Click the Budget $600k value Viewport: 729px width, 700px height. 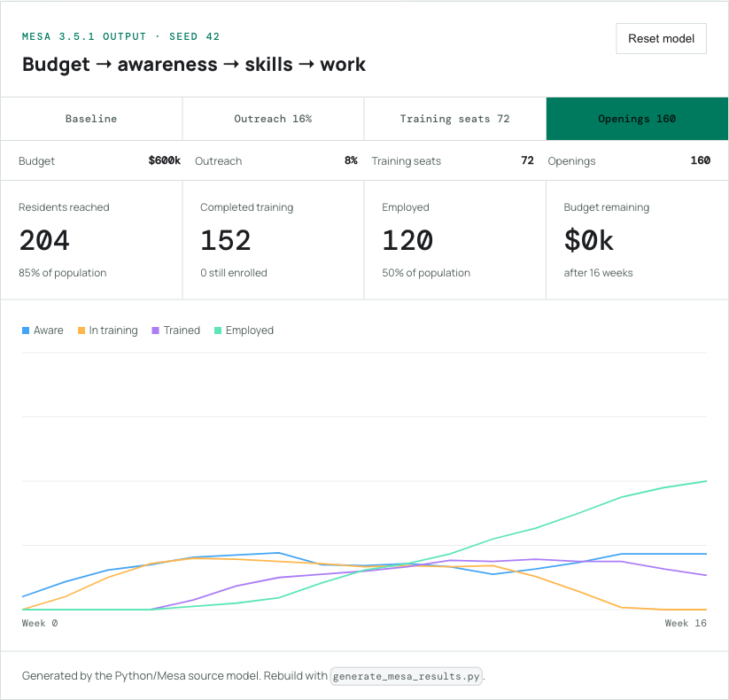164,160
